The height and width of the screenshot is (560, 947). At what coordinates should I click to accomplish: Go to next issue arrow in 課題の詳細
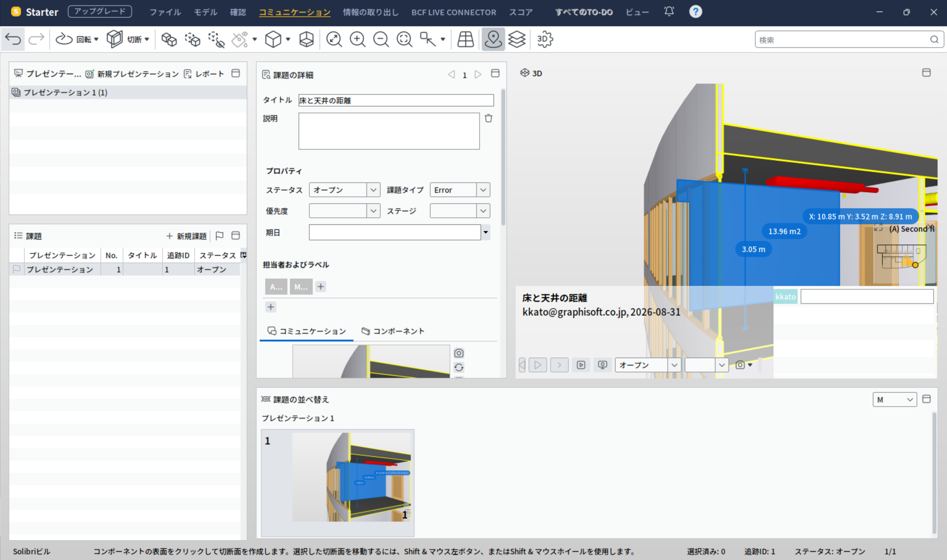(x=478, y=74)
